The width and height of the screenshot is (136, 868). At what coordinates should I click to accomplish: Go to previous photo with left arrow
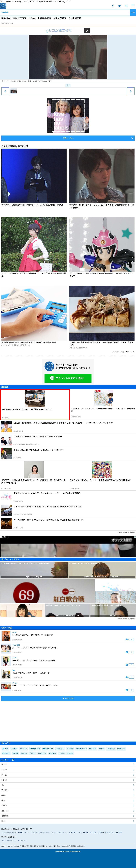[x=5, y=91]
